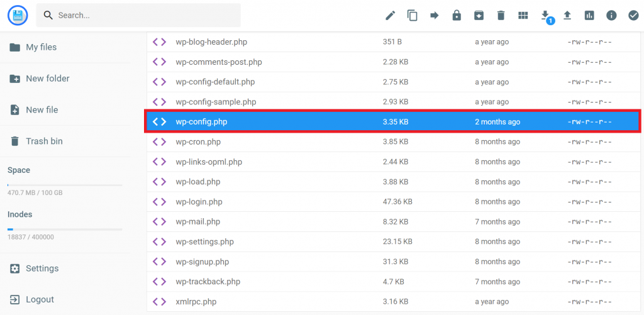Click the File Browser logo icon
Viewport: 644px width, 315px height.
(x=18, y=16)
